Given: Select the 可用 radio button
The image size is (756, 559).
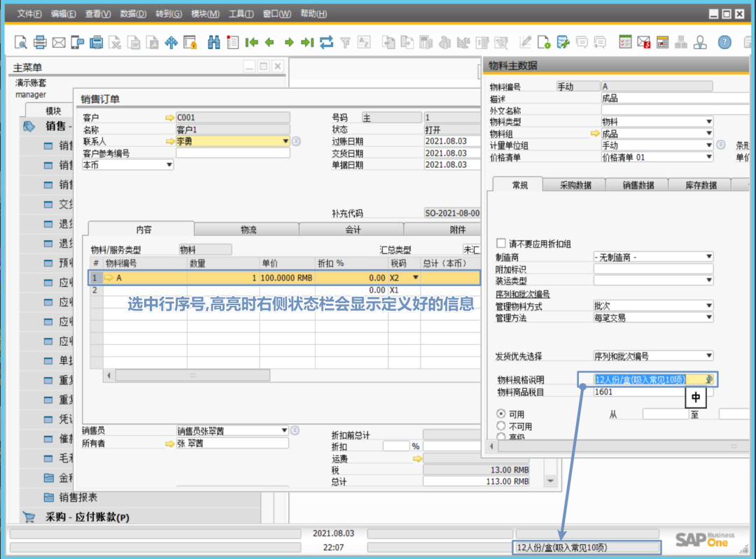Looking at the screenshot, I should point(501,414).
